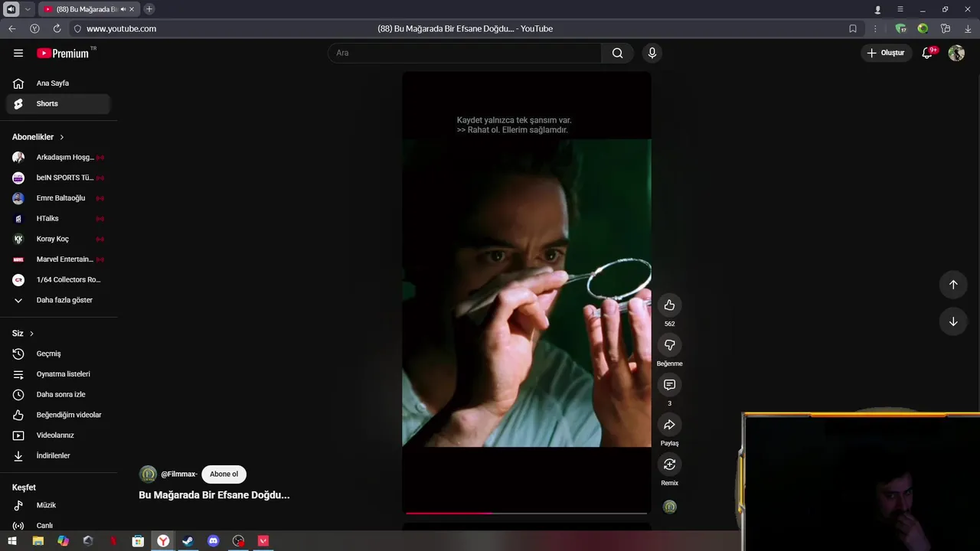Click the Ara search field
The width and height of the screenshot is (980, 551).
pos(465,53)
